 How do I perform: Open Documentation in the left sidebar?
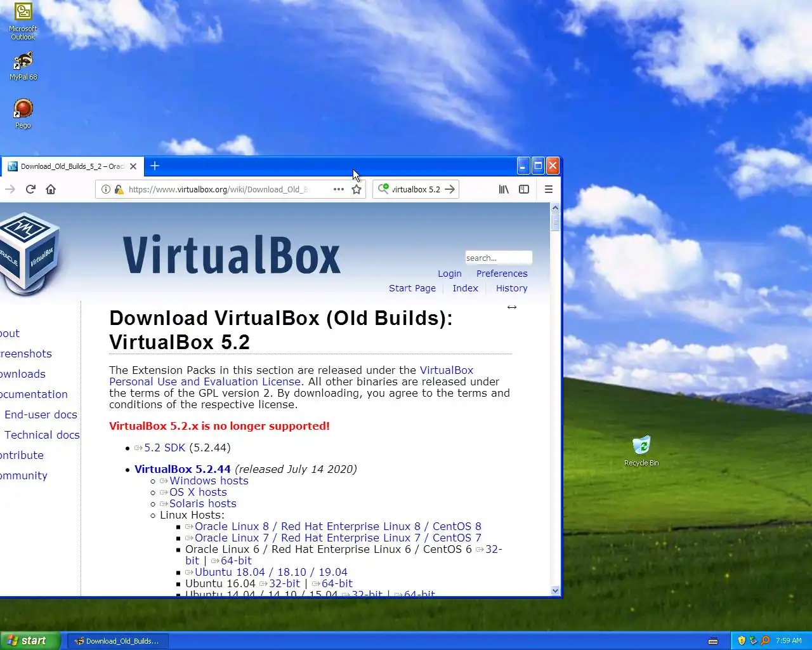pyautogui.click(x=34, y=394)
